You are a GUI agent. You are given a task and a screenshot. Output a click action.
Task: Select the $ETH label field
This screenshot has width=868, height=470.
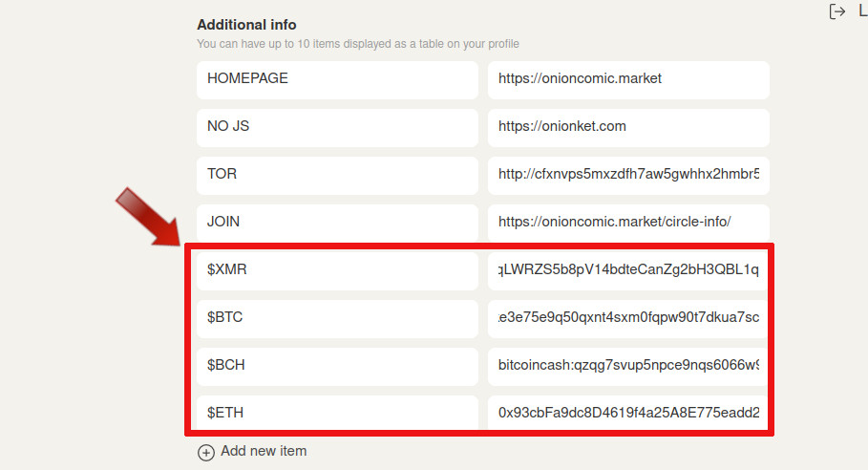337,413
